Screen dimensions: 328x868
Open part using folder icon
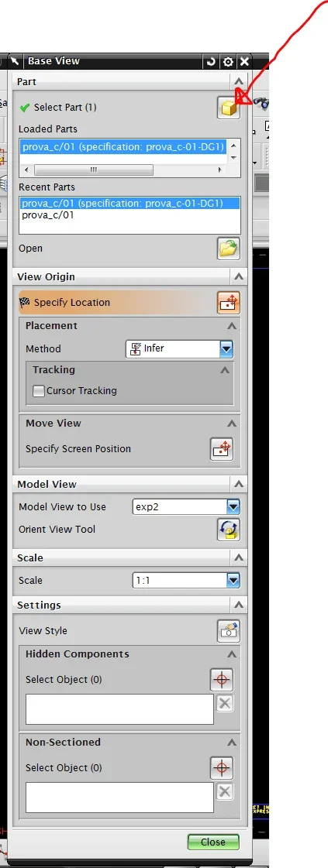coord(228,249)
